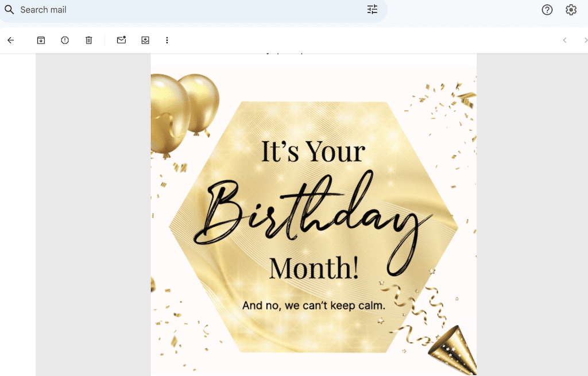Open Gmail settings gear

pyautogui.click(x=571, y=10)
